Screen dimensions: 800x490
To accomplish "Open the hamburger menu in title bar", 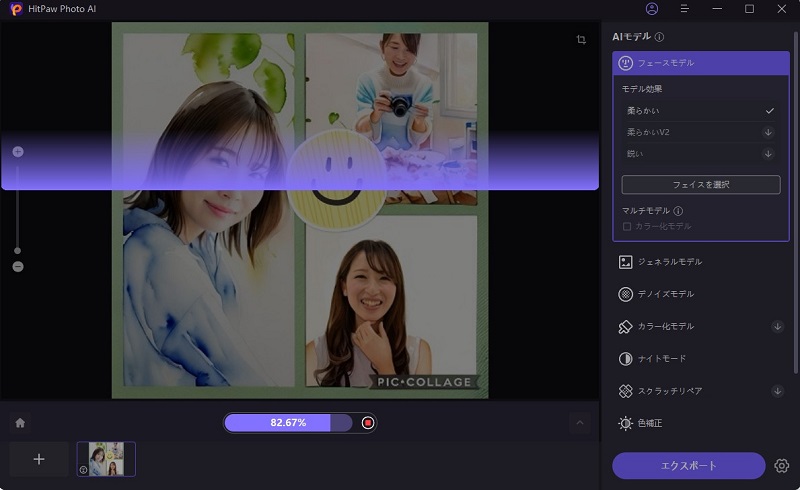I will 685,9.
